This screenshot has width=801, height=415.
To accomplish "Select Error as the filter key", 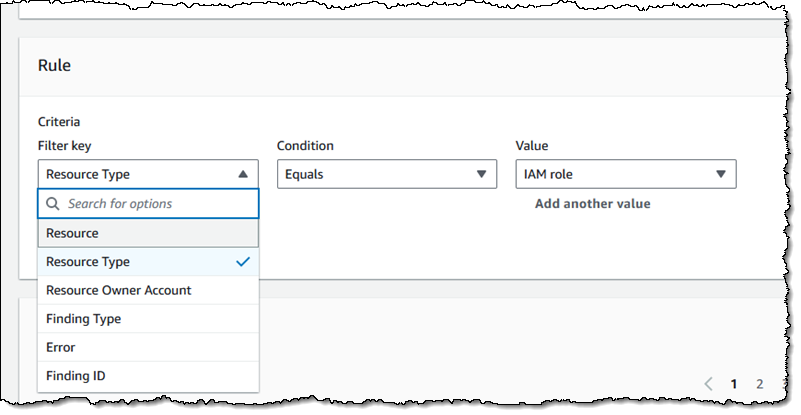I will [148, 347].
